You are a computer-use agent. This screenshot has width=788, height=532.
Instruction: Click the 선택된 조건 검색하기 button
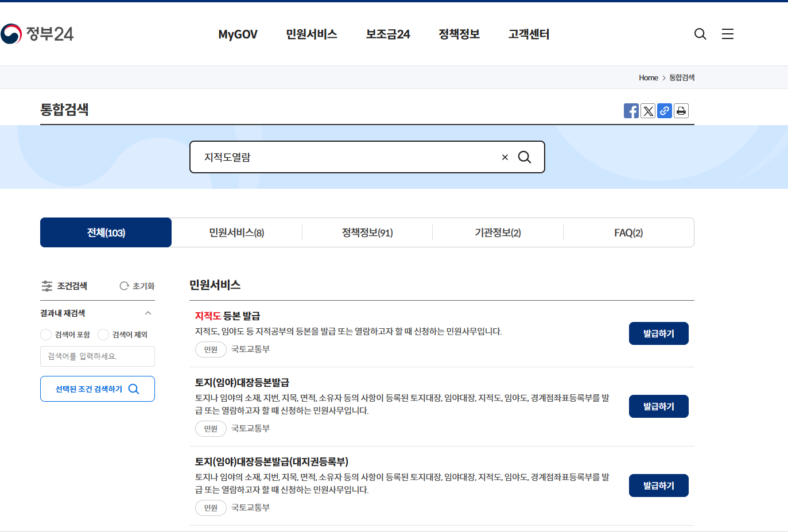click(97, 389)
